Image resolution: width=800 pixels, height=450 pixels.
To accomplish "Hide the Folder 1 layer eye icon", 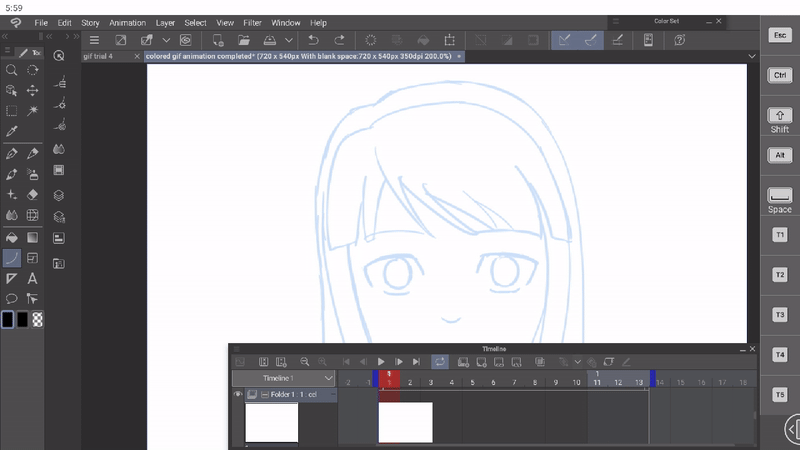I will (238, 395).
